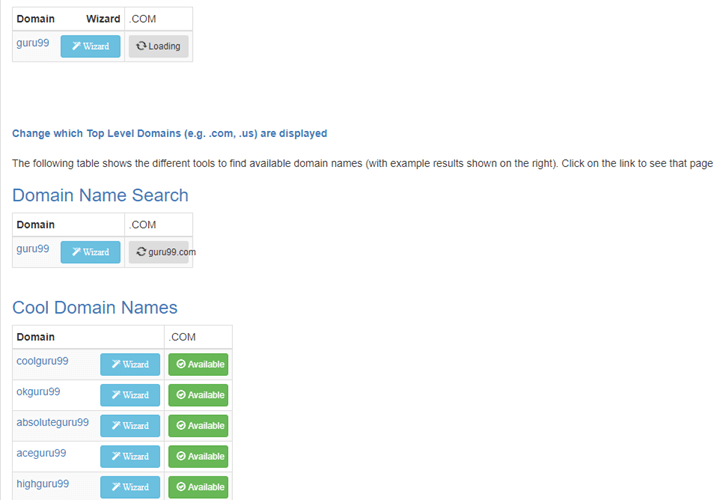Select the coolguru99 domain link

coord(42,361)
